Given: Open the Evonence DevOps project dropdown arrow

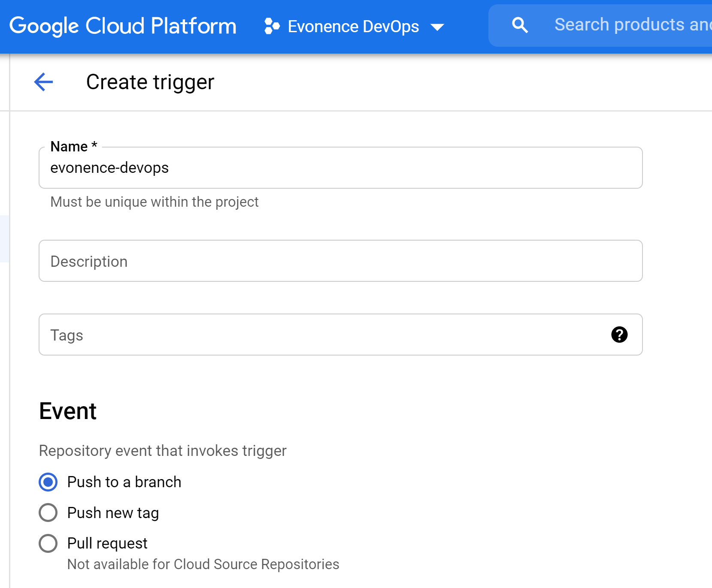Looking at the screenshot, I should (437, 27).
